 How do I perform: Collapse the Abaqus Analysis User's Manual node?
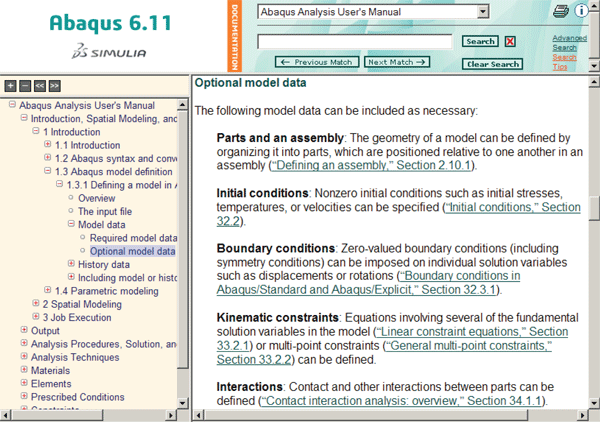click(12, 104)
